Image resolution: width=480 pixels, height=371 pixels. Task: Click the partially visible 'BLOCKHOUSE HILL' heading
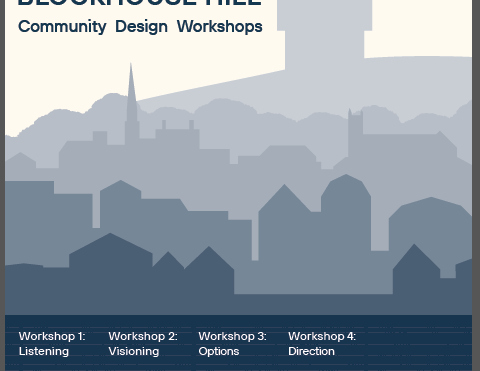(139, 3)
